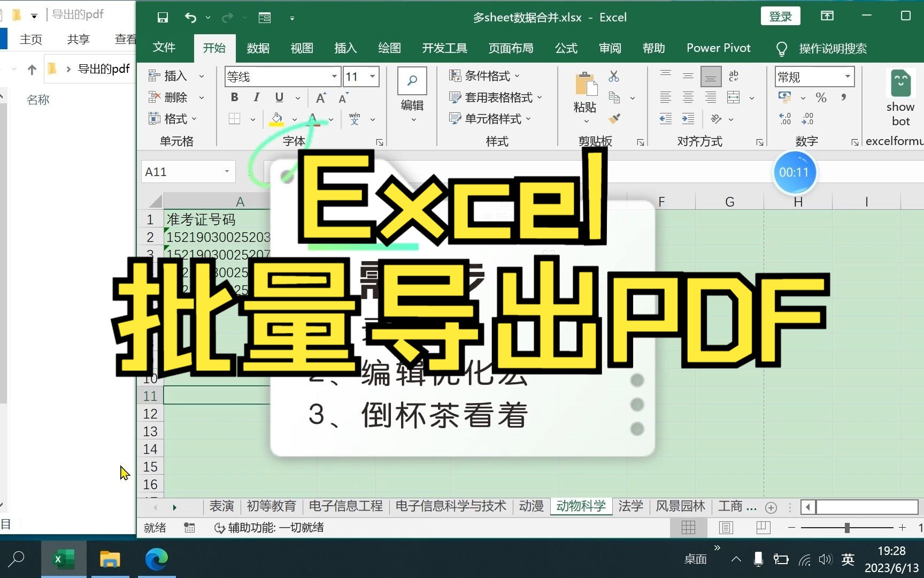Open font size 11 dropdown
This screenshot has width=924, height=578.
(373, 77)
